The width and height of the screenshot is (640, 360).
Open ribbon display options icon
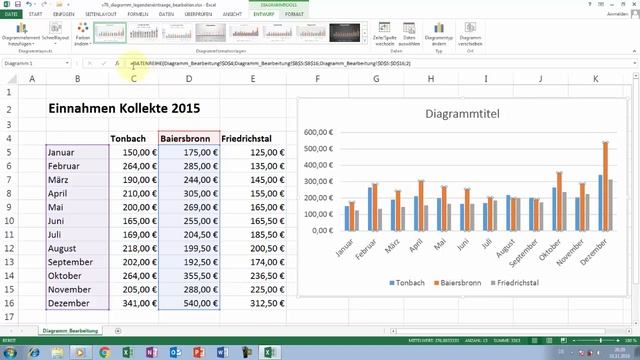pyautogui.click(x=601, y=4)
